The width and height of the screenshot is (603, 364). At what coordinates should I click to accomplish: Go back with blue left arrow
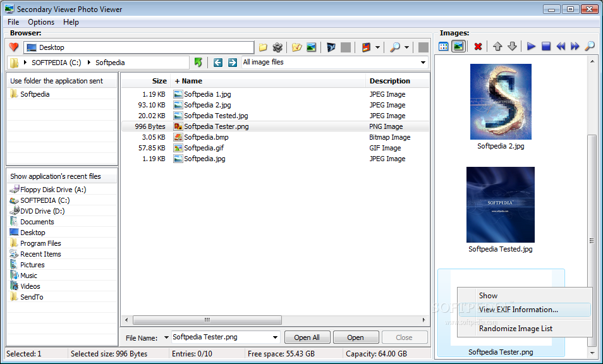218,63
